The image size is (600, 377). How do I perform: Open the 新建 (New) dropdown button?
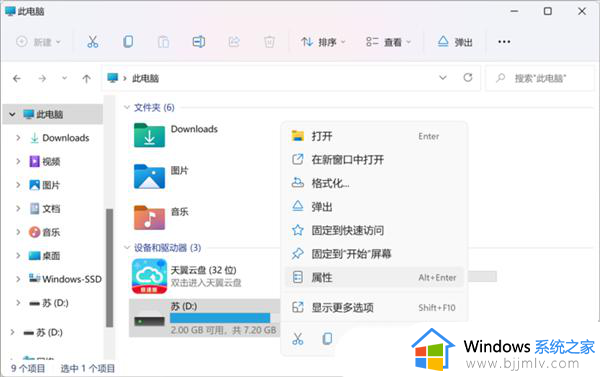tap(38, 42)
